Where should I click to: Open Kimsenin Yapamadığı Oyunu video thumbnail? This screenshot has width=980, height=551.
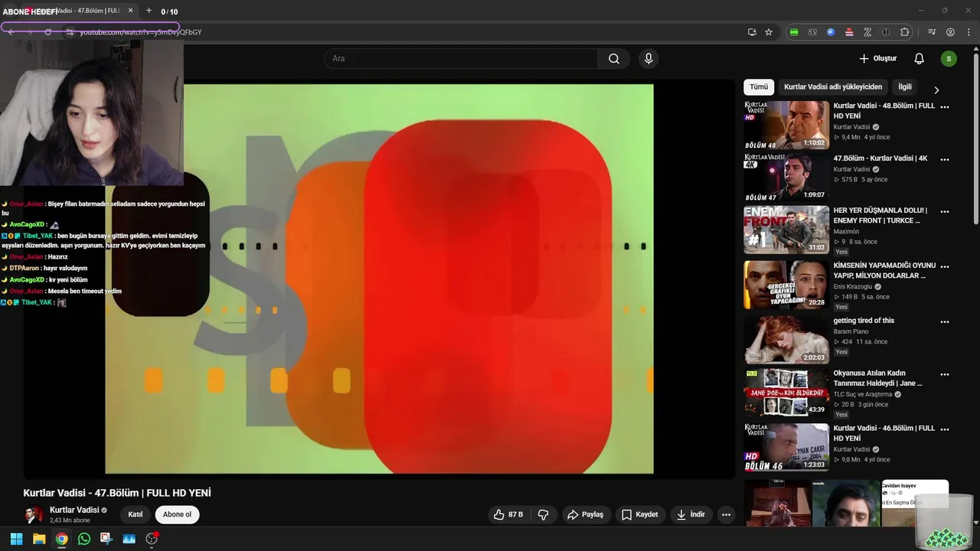tap(786, 285)
